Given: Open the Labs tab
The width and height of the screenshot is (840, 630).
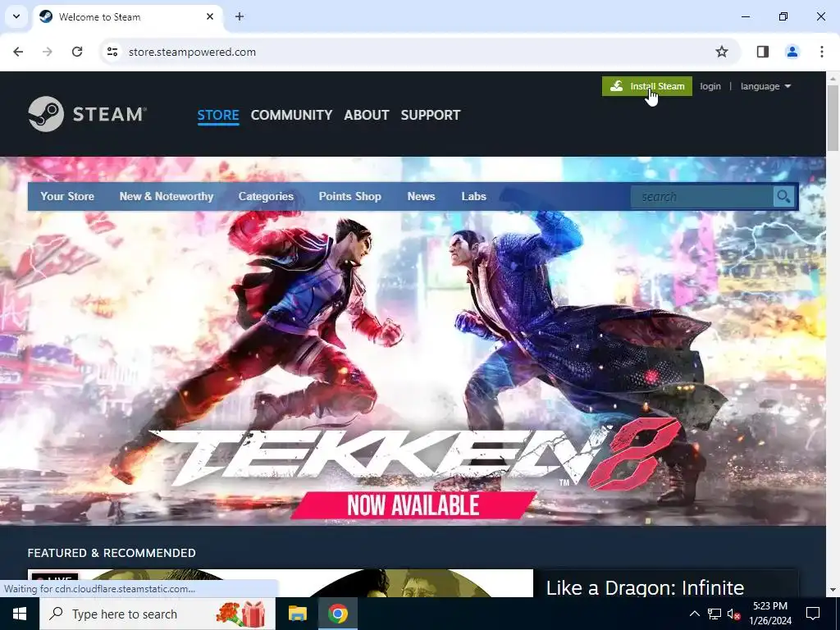Looking at the screenshot, I should (473, 197).
